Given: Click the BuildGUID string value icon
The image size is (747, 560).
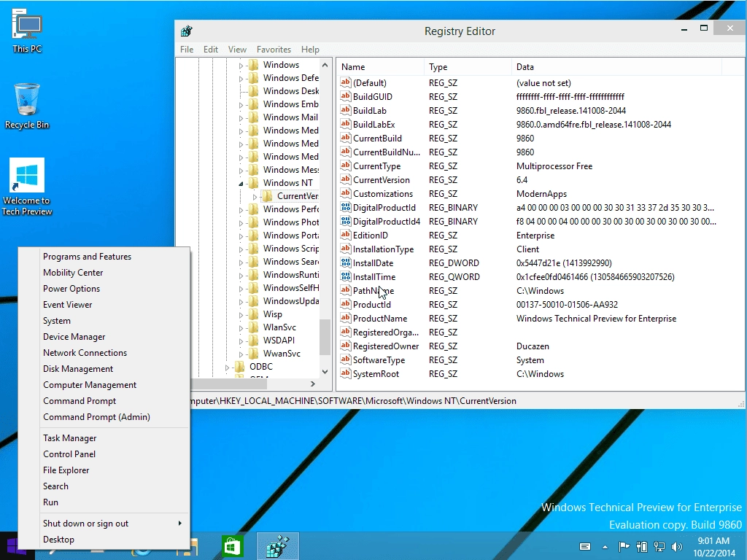Looking at the screenshot, I should pyautogui.click(x=345, y=97).
